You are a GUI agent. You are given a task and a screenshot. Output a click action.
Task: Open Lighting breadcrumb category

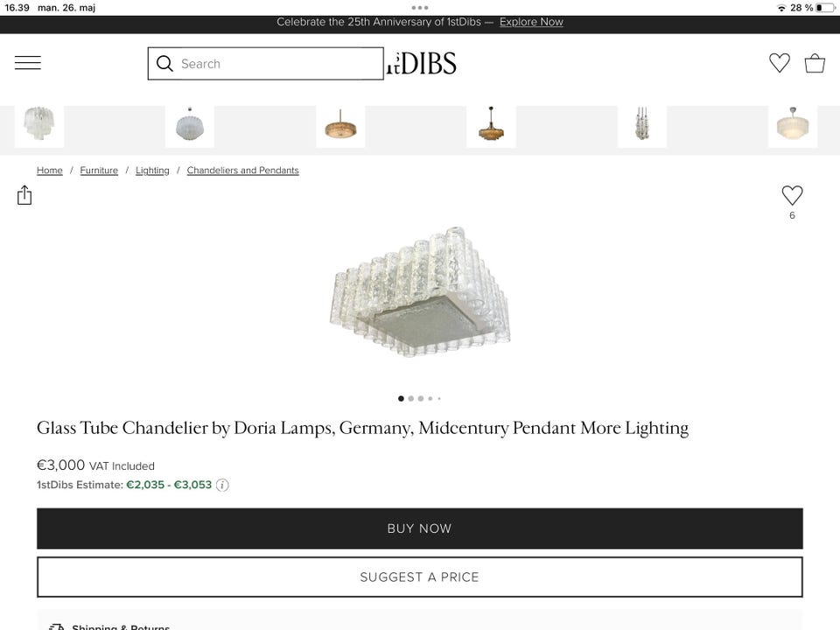[x=152, y=171]
